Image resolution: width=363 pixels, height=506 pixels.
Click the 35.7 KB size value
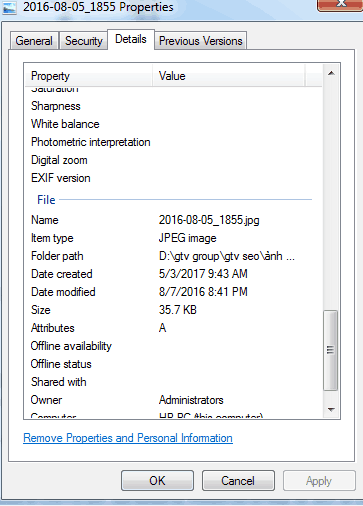[178, 310]
